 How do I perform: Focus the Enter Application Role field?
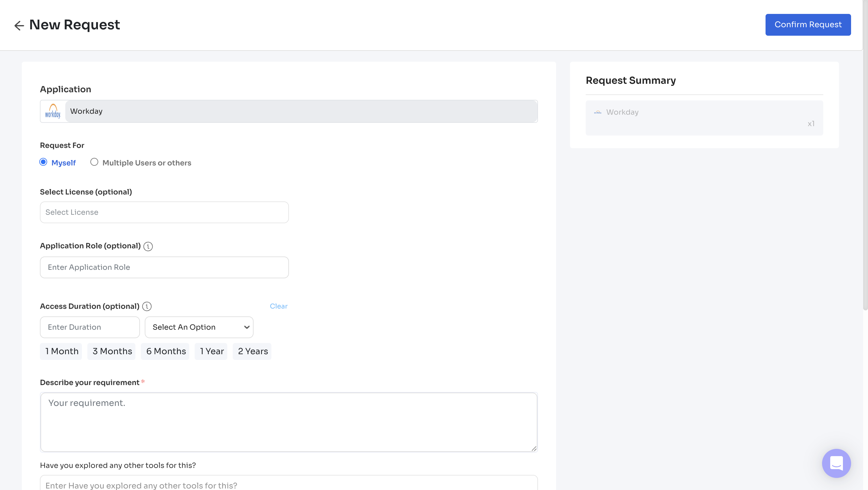[164, 267]
